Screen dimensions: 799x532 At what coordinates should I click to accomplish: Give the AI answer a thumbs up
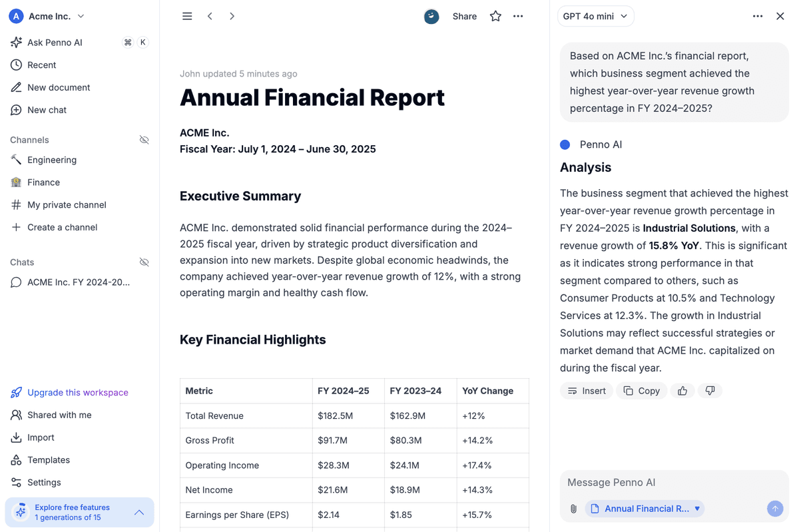tap(682, 390)
